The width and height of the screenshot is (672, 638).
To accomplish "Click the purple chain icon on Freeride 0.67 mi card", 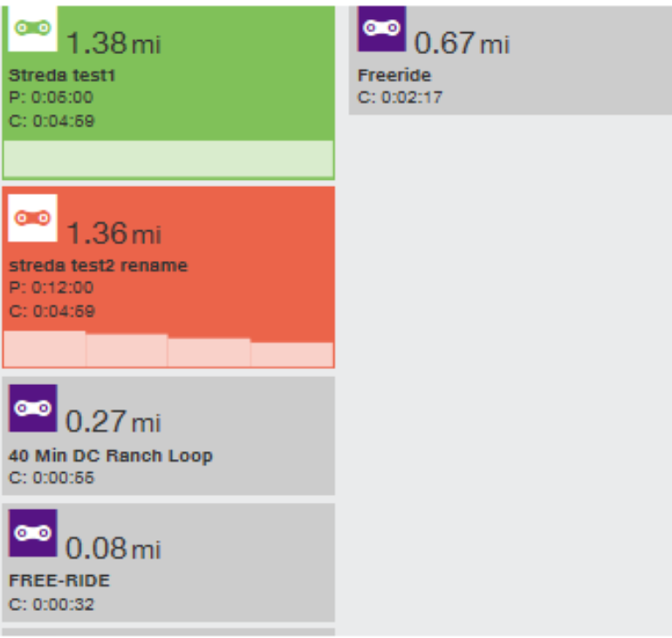I will pos(382,28).
